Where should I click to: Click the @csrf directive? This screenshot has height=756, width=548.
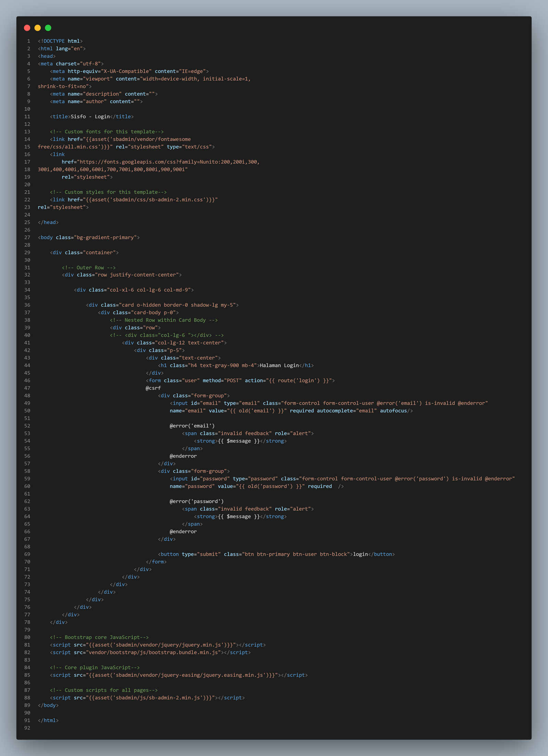[153, 388]
